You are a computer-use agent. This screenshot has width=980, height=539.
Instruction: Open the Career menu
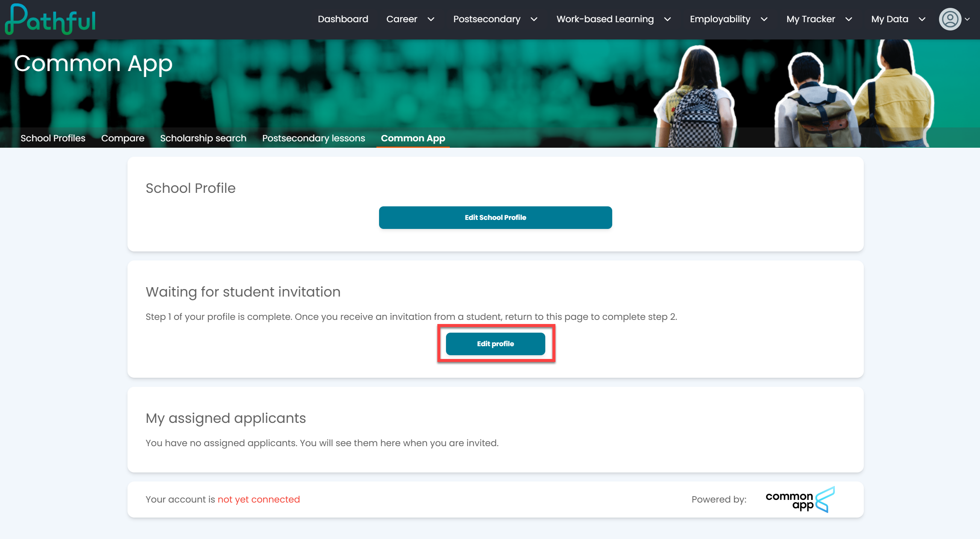click(x=402, y=19)
